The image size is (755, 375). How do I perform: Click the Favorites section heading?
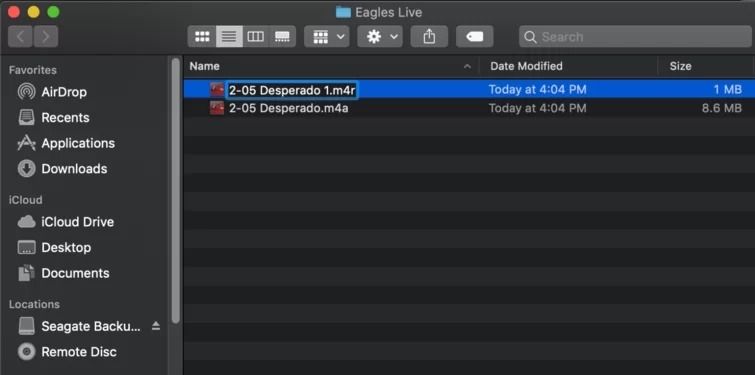[32, 70]
